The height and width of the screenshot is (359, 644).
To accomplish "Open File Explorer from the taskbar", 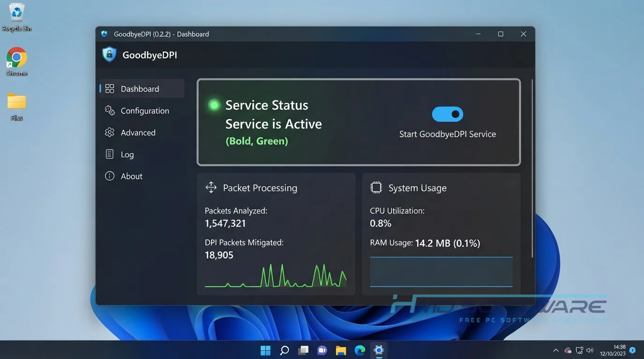I will click(x=341, y=350).
